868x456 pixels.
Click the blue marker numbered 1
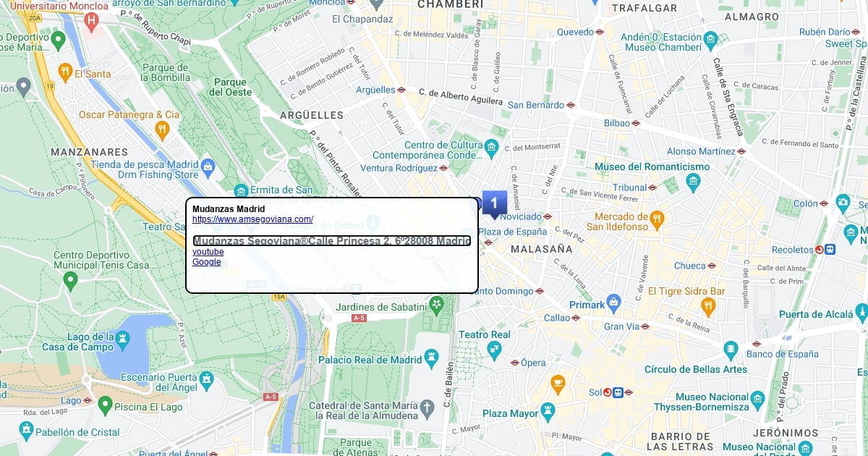[x=494, y=203]
